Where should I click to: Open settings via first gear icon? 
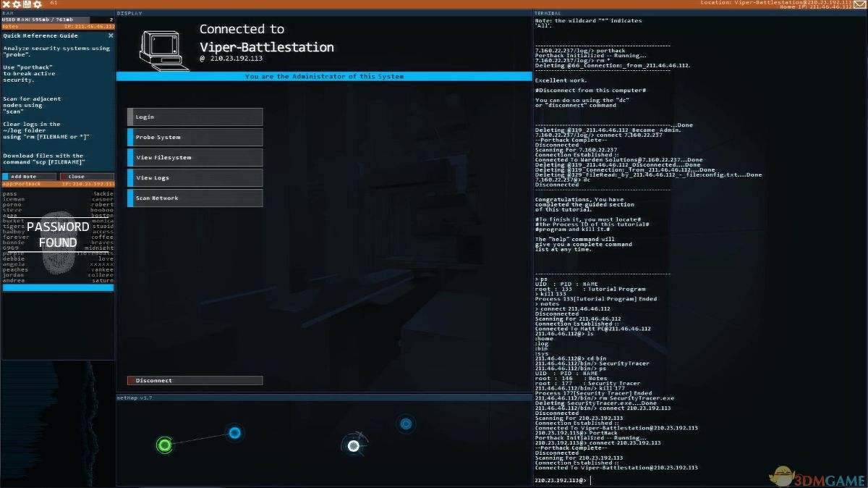[17, 4]
